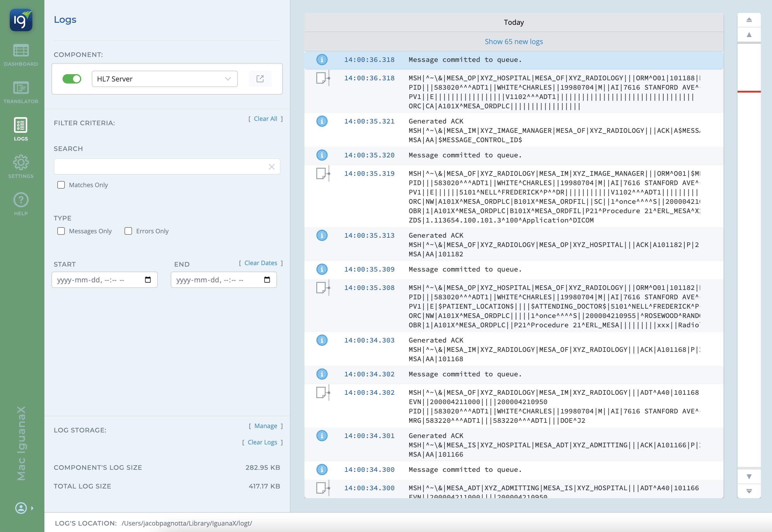Enable the Messages Only checkbox
Screen dimensions: 772x532
pos(61,231)
